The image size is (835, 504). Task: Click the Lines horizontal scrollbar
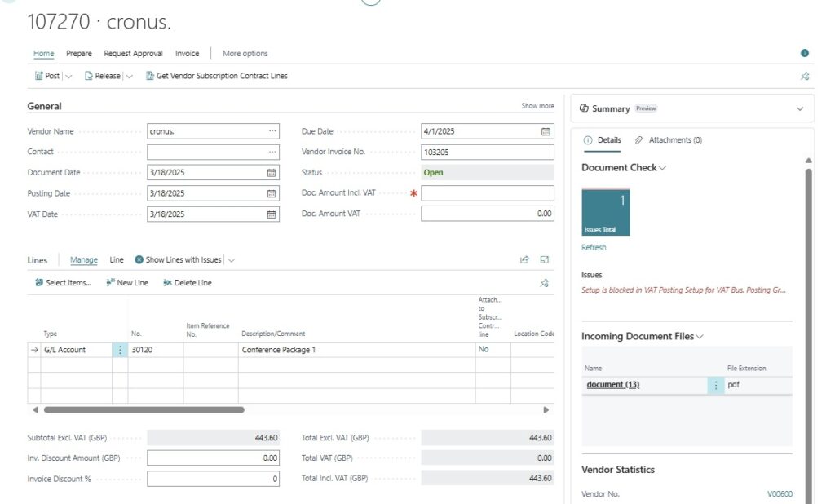(x=144, y=409)
